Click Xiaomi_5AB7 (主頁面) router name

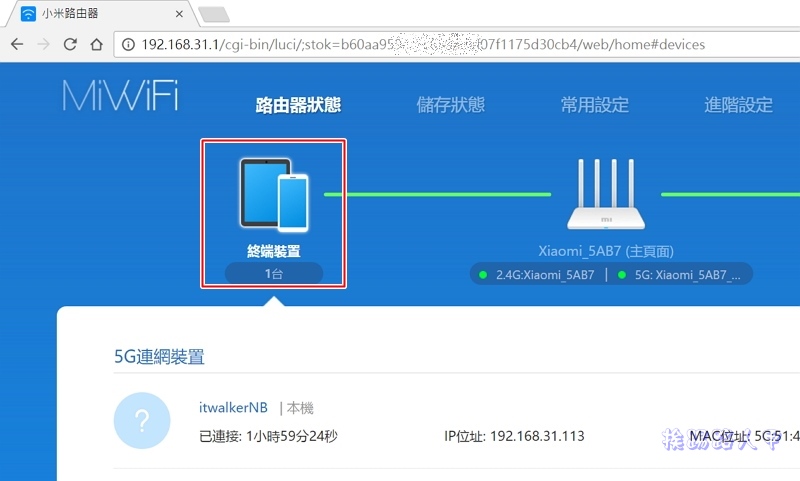coord(606,251)
